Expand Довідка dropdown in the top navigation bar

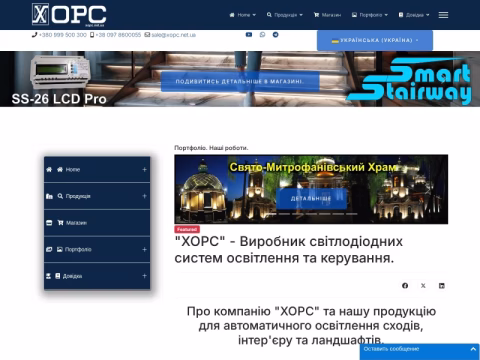[x=414, y=15]
